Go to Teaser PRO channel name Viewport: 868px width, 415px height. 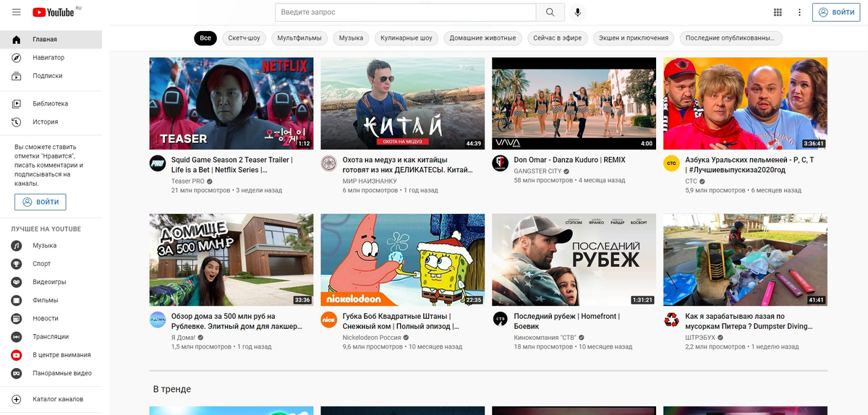click(187, 181)
